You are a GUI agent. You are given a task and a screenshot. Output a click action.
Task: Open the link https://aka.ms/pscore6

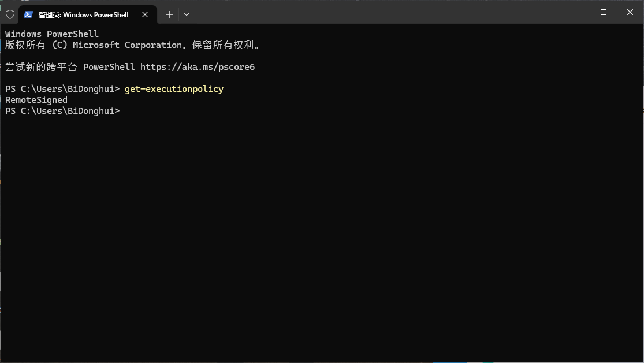(198, 66)
